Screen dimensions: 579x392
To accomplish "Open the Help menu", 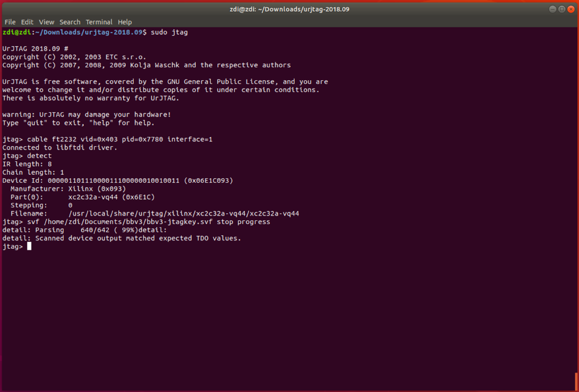I will (x=125, y=22).
